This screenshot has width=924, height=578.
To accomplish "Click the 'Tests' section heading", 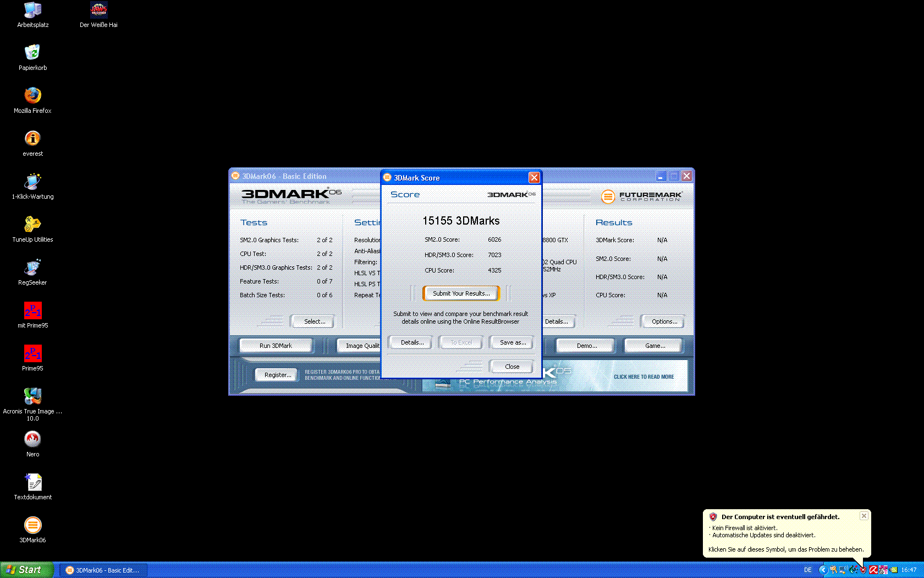I will [254, 222].
